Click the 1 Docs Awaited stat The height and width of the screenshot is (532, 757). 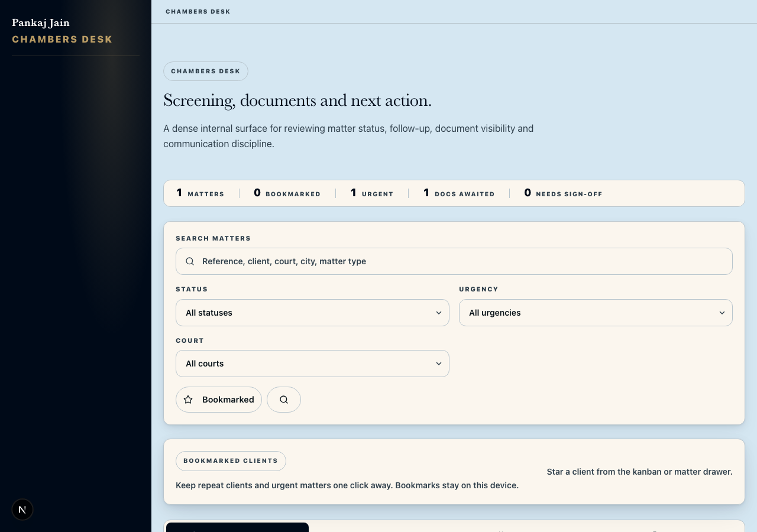click(459, 193)
